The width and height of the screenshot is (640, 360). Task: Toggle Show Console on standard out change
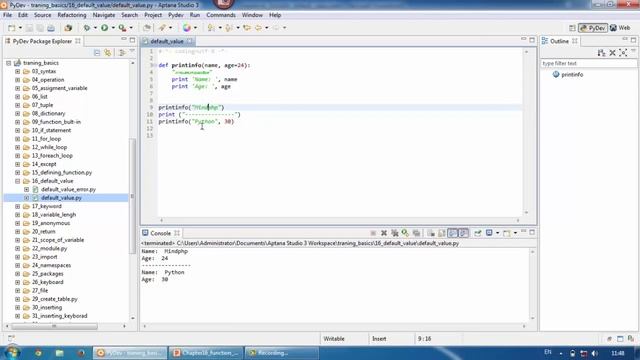[x=453, y=233]
